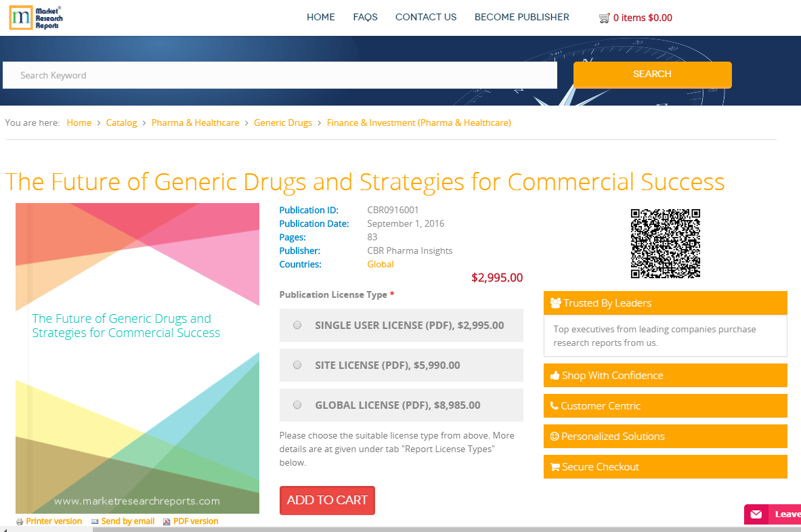Go to the CONTACT US page
The width and height of the screenshot is (801, 532).
point(425,17)
